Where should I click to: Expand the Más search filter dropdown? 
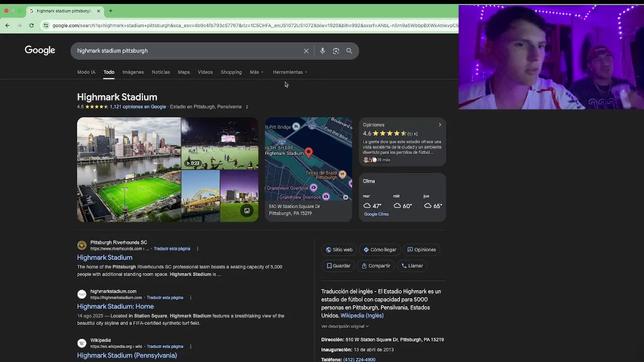pyautogui.click(x=257, y=72)
